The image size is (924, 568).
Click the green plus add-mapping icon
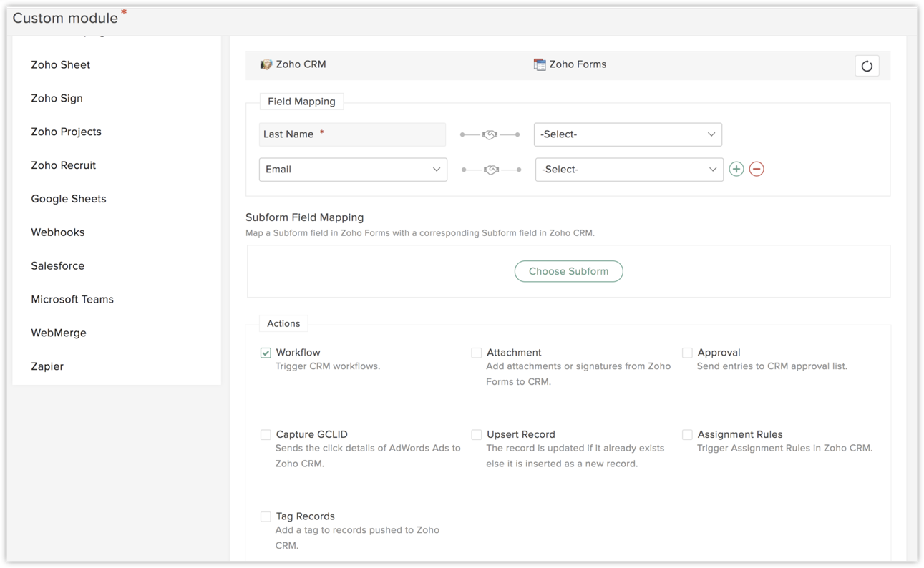(736, 169)
